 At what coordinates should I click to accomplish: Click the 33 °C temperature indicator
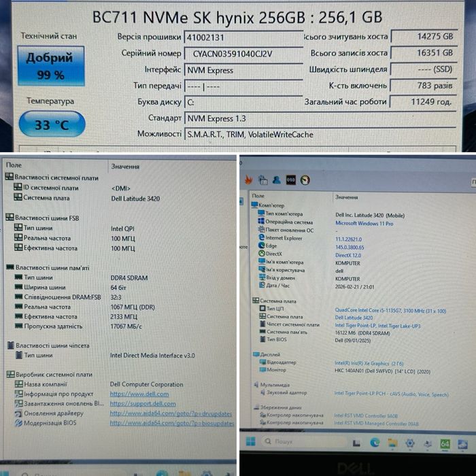click(x=52, y=124)
